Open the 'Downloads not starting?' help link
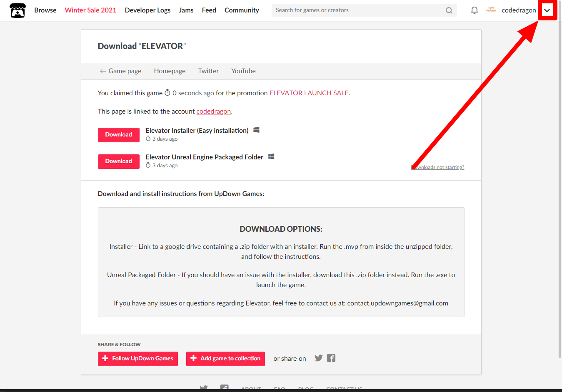This screenshot has height=392, width=562. click(x=437, y=167)
